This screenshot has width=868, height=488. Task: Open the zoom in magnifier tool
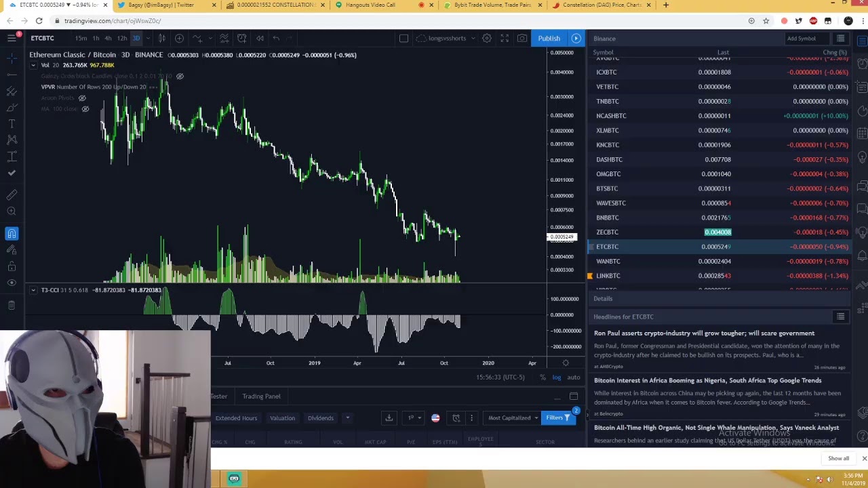(12, 211)
